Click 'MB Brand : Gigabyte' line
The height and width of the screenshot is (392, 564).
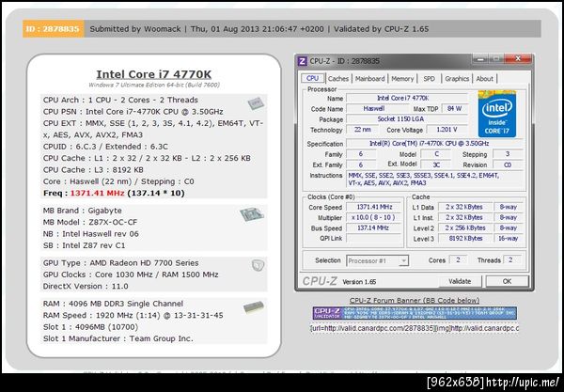coord(83,211)
